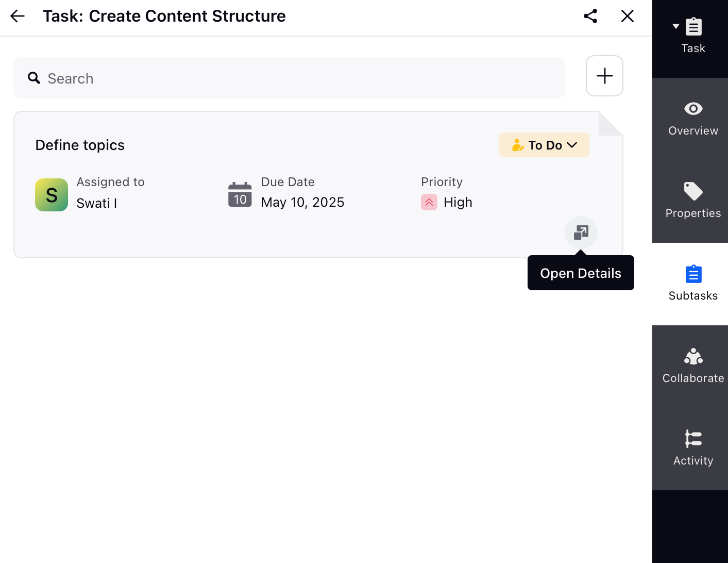The height and width of the screenshot is (563, 728).
Task: Open the Collaborate tab
Action: [x=693, y=367]
